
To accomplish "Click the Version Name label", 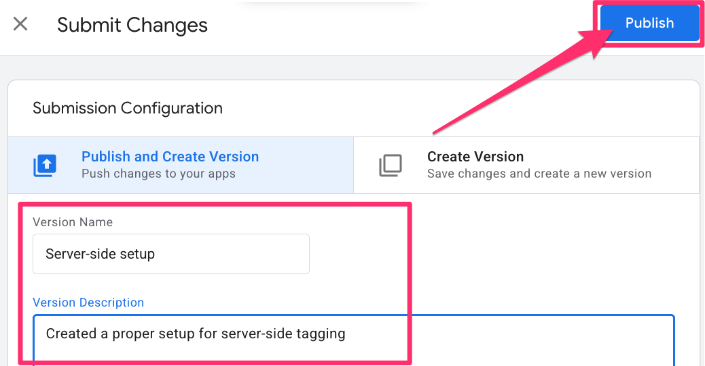I will coord(72,222).
